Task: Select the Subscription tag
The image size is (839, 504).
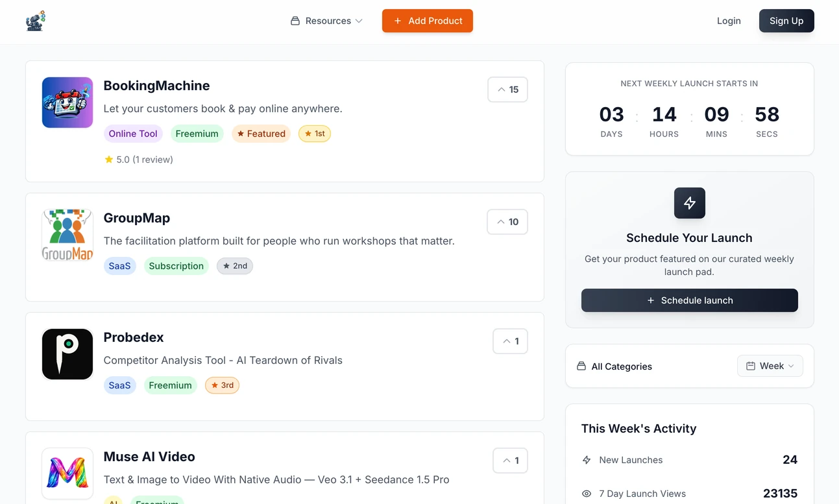Action: [x=176, y=266]
